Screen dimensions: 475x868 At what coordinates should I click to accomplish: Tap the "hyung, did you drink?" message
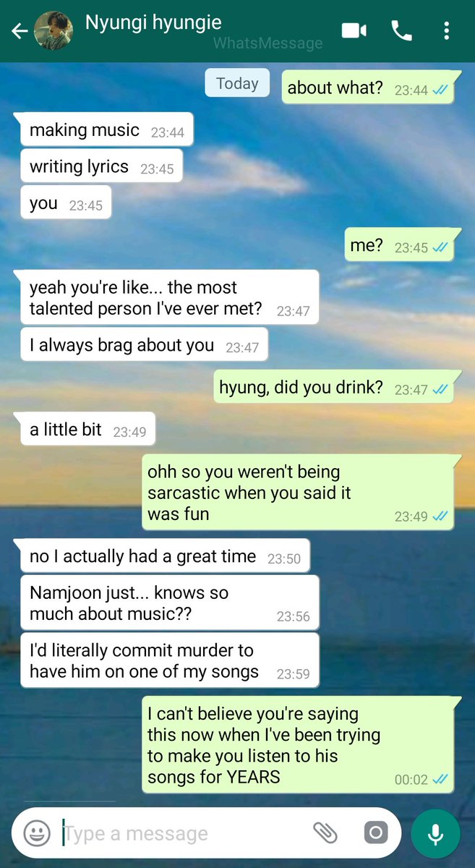333,388
